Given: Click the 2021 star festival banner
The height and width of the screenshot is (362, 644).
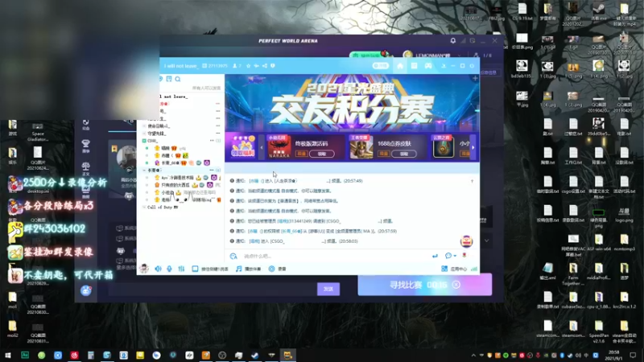Looking at the screenshot, I should [x=352, y=103].
